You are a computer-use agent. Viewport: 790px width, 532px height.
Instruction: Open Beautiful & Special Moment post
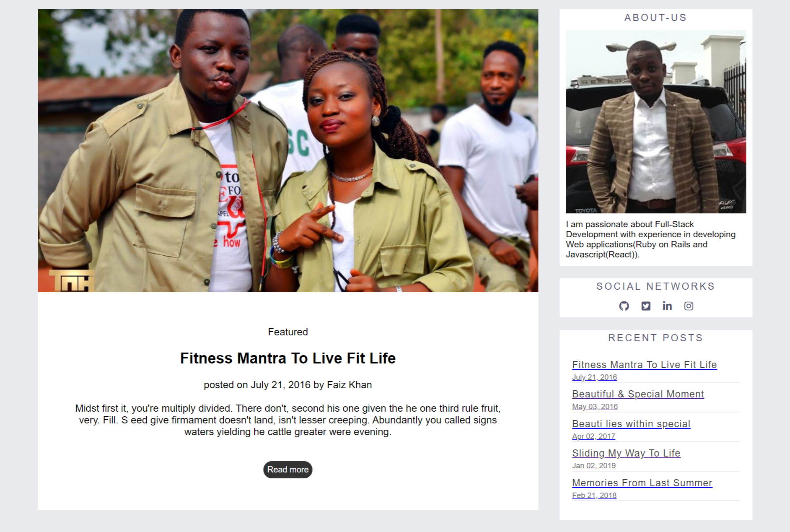[x=638, y=394]
